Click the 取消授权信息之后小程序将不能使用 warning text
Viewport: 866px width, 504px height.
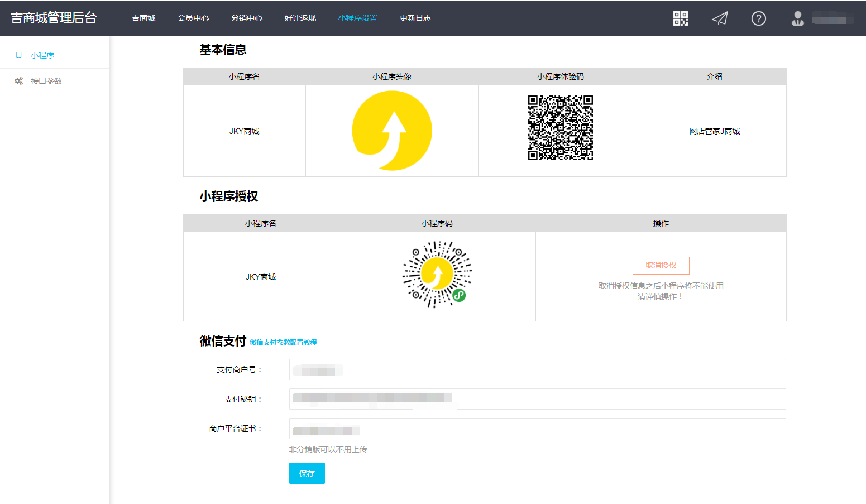[x=661, y=286]
